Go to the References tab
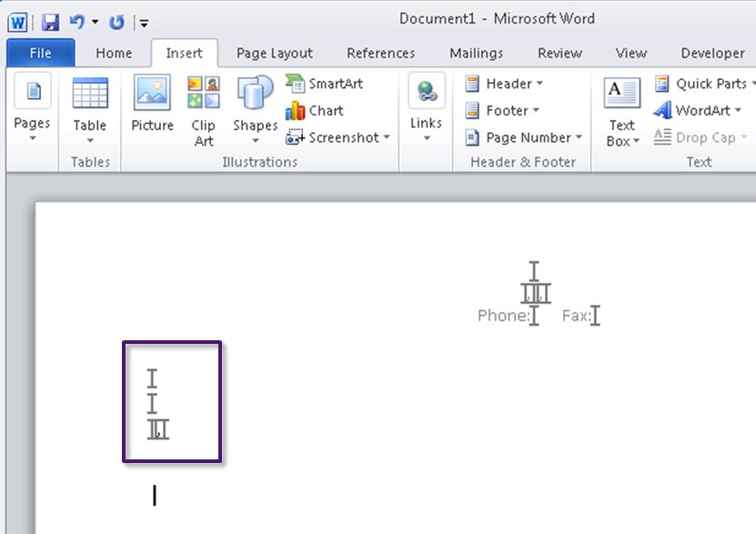This screenshot has height=534, width=756. 380,53
